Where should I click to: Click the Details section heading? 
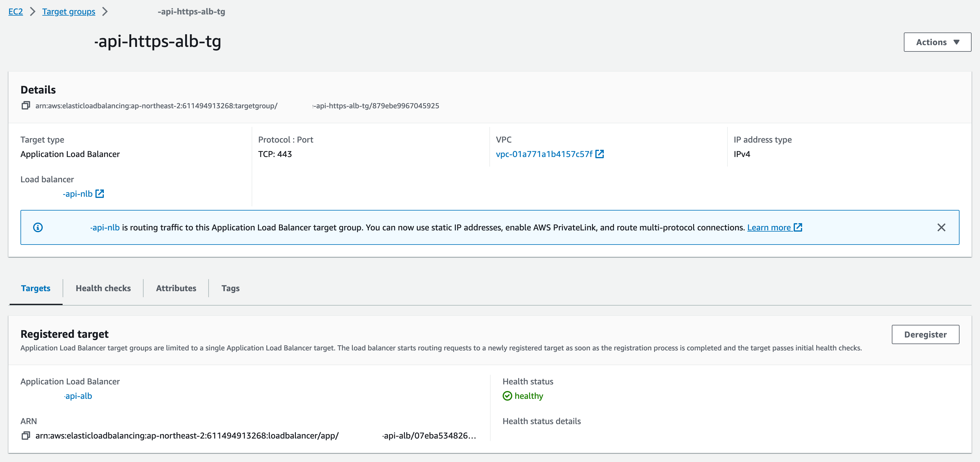coord(38,90)
